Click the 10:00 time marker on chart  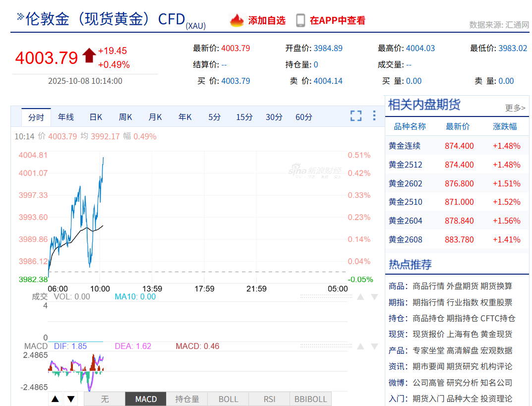tap(100, 289)
